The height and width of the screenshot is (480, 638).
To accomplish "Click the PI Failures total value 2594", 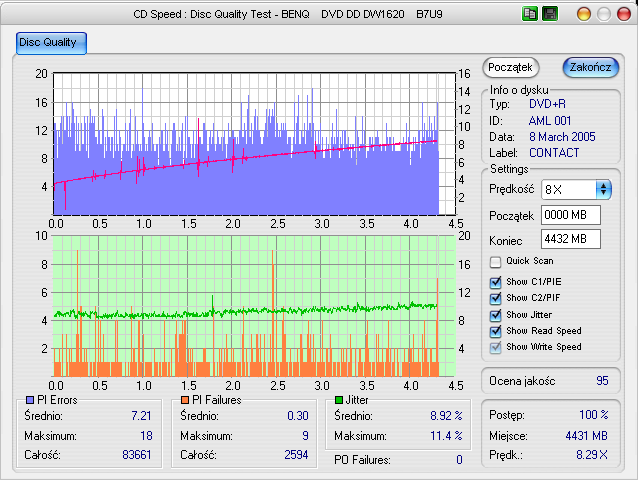I will click(x=296, y=455).
